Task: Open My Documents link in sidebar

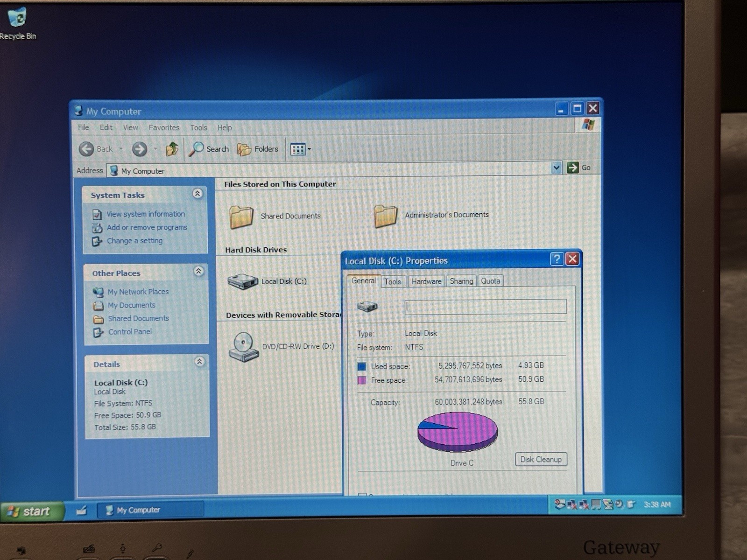Action: (x=132, y=305)
